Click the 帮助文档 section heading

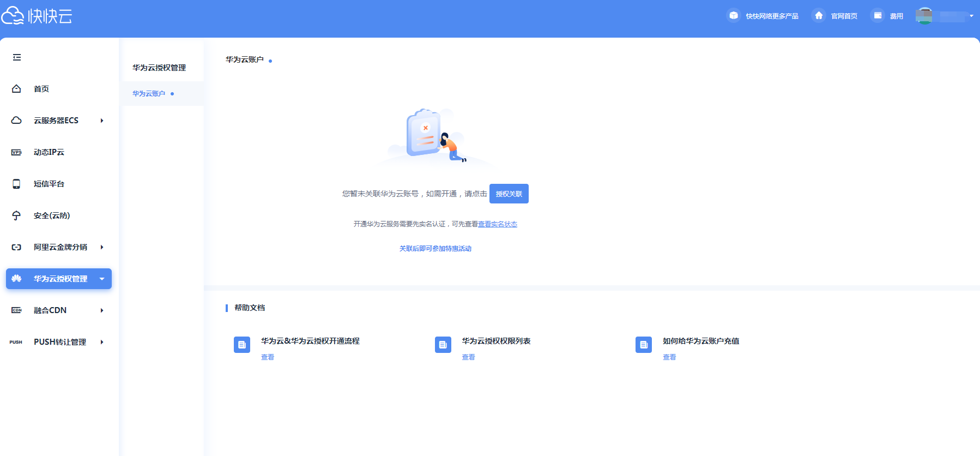pos(250,308)
